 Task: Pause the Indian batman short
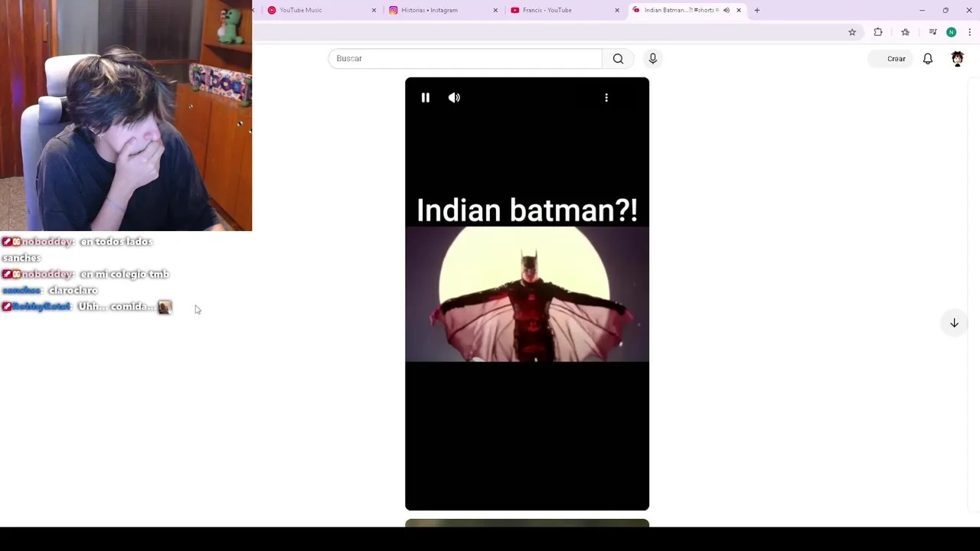click(426, 97)
